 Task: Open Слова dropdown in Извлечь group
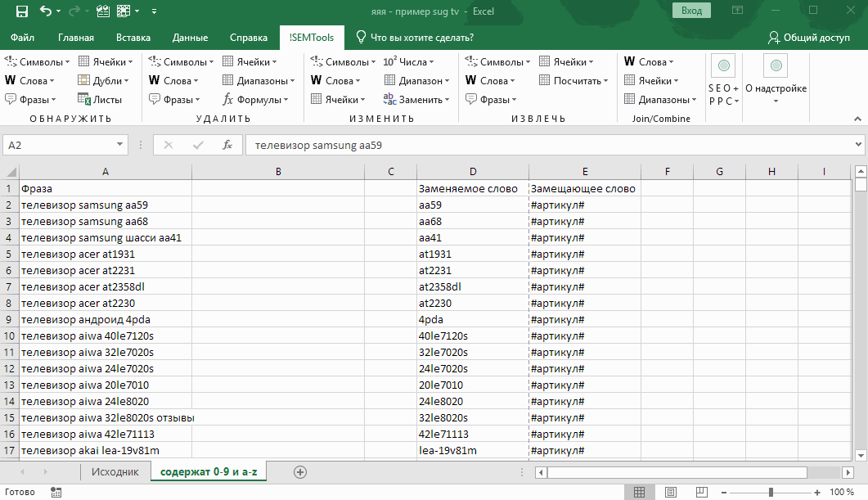pyautogui.click(x=491, y=81)
